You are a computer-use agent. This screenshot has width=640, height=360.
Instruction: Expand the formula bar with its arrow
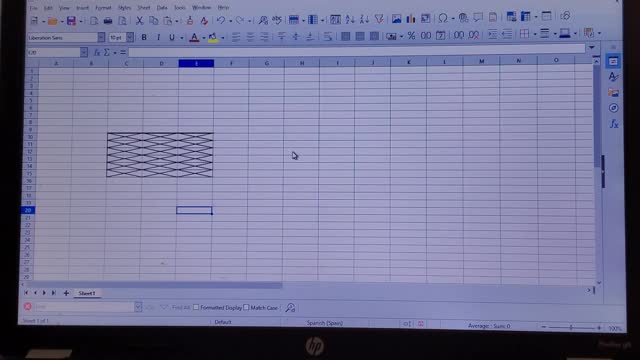pyautogui.click(x=591, y=48)
